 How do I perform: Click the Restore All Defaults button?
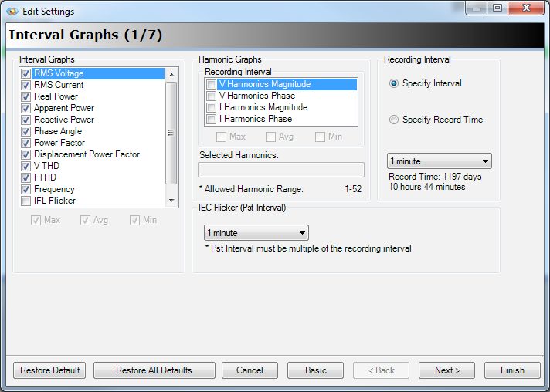click(x=154, y=370)
